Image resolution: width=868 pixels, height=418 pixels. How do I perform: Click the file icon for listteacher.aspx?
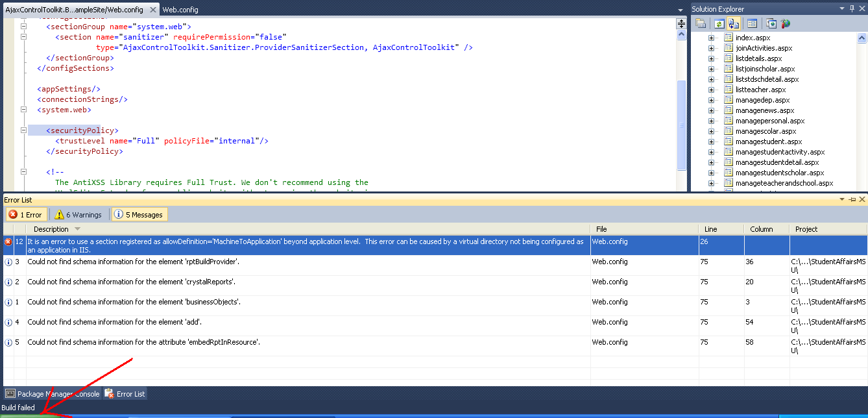coord(729,90)
